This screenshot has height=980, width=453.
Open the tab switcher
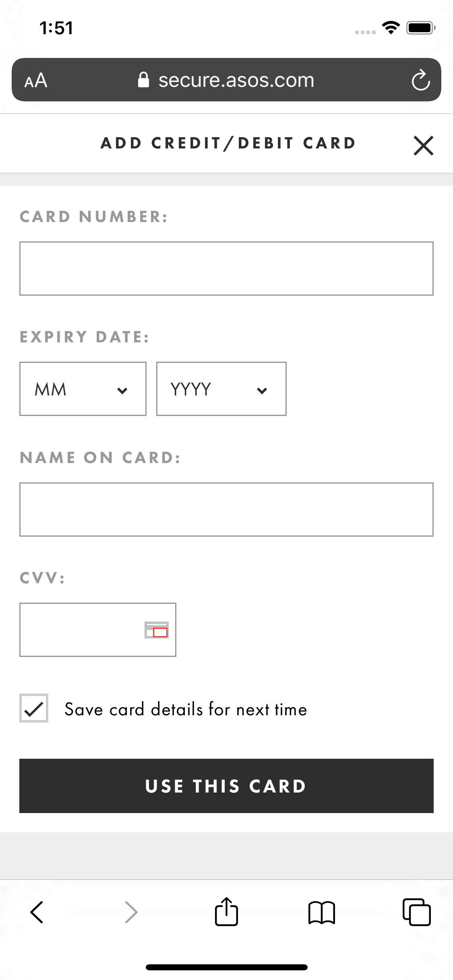pyautogui.click(x=417, y=912)
